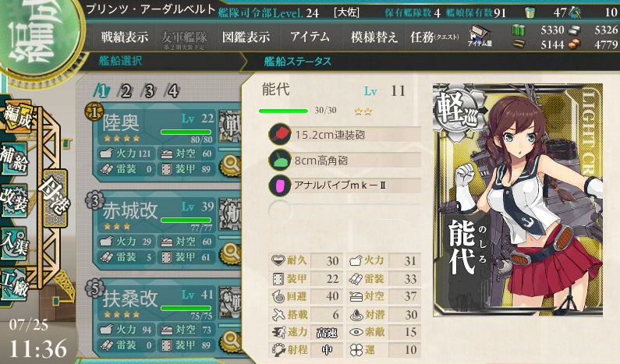This screenshot has height=364, width=620.
Task: Click the empty fourth equipment slot
Action: [x=345, y=211]
